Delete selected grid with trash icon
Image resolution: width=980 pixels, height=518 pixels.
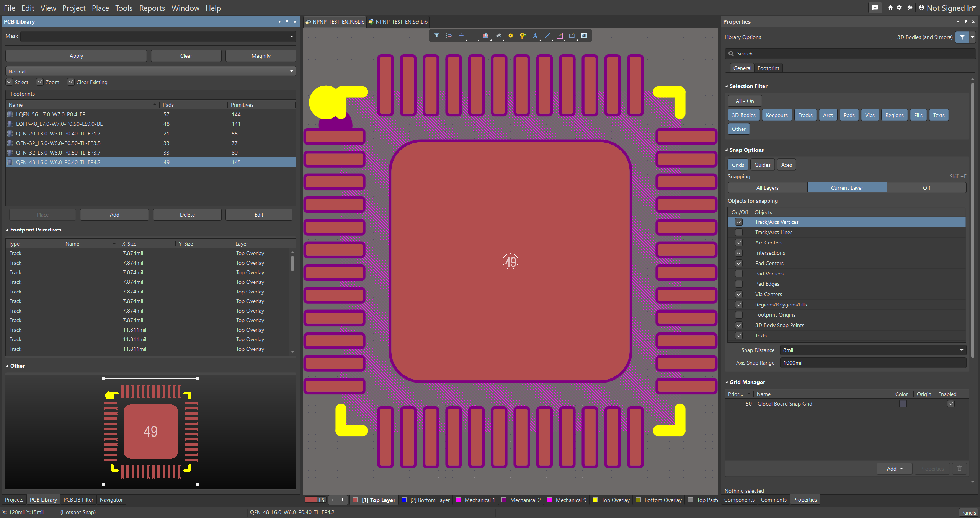tap(960, 469)
